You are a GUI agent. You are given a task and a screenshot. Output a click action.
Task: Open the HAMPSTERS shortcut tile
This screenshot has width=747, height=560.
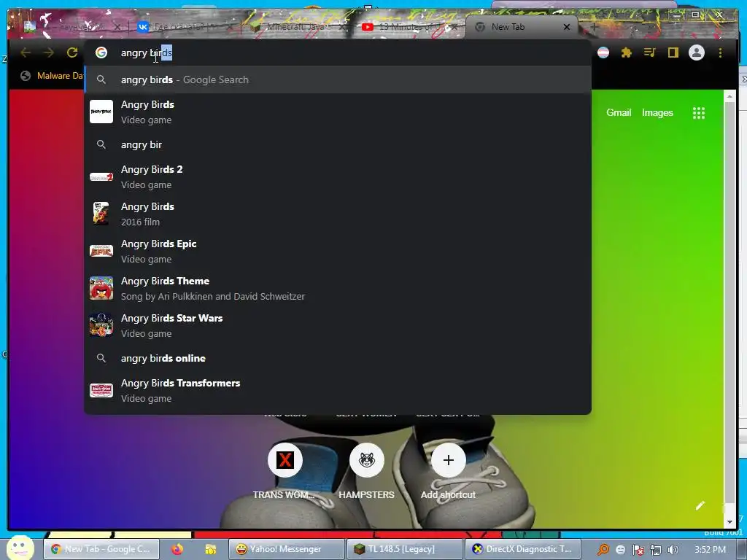(x=366, y=471)
